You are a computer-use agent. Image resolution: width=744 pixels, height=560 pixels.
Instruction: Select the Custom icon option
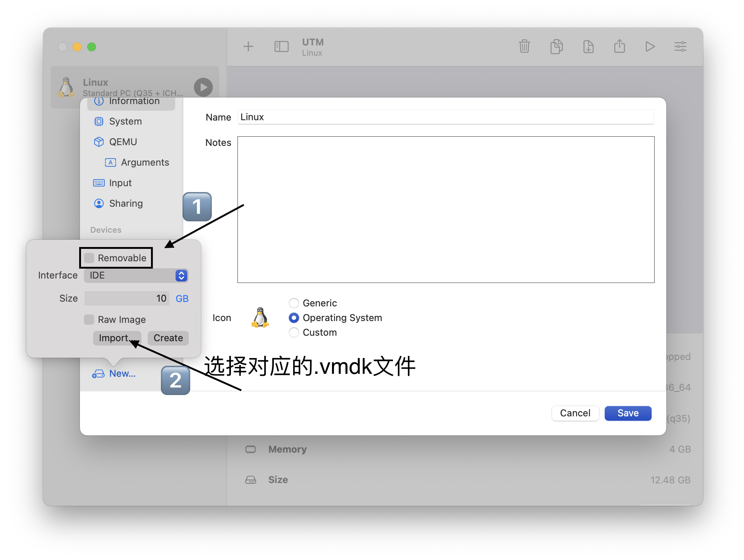(294, 332)
